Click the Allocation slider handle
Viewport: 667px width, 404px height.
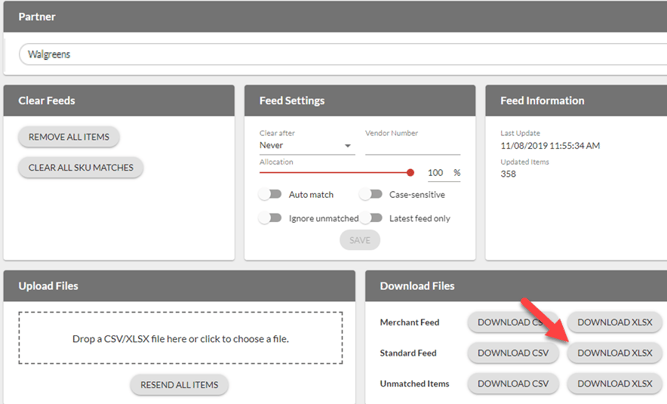click(411, 172)
